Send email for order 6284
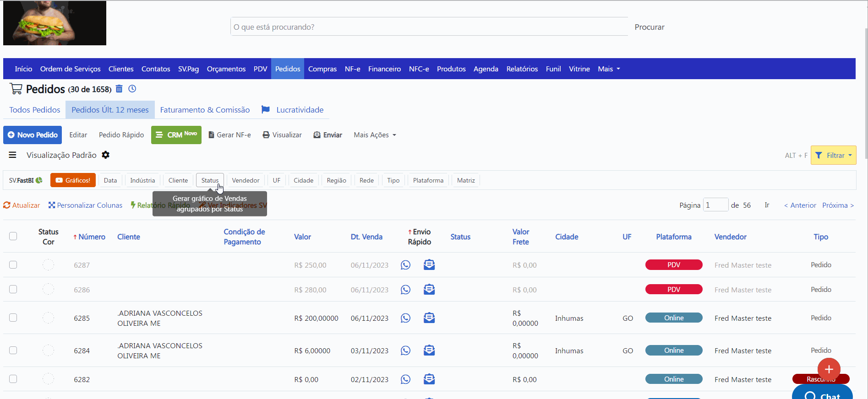 [429, 350]
